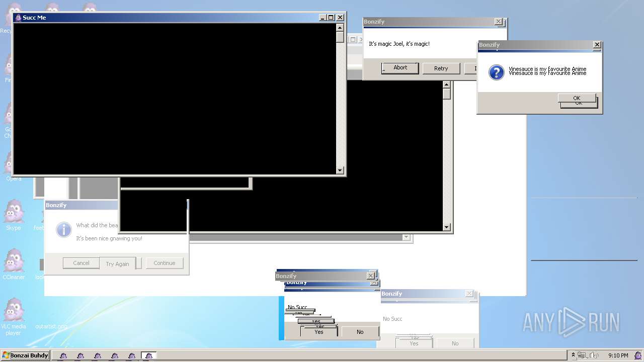The height and width of the screenshot is (362, 644).
Task: Open the volume speaker icon in the tray
Action: (594, 355)
